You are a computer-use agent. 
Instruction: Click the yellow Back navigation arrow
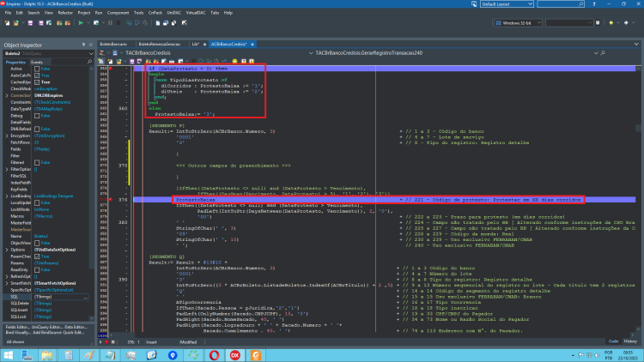point(611,23)
